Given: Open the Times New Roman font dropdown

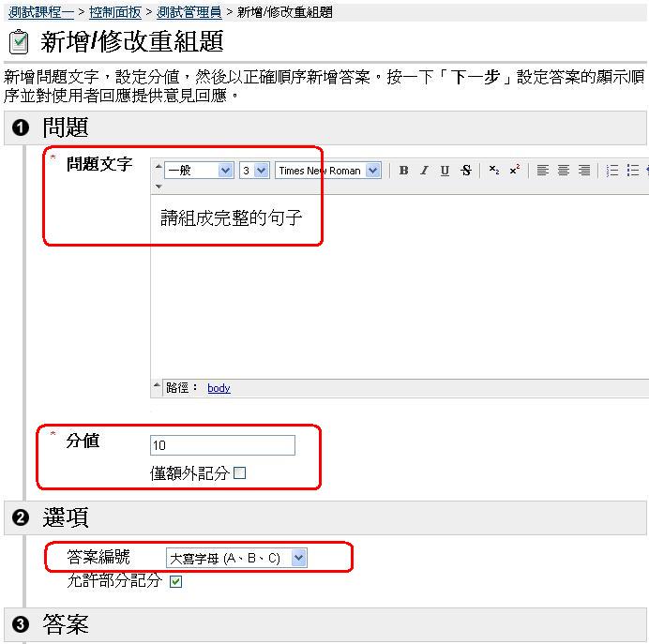Looking at the screenshot, I should 328,171.
